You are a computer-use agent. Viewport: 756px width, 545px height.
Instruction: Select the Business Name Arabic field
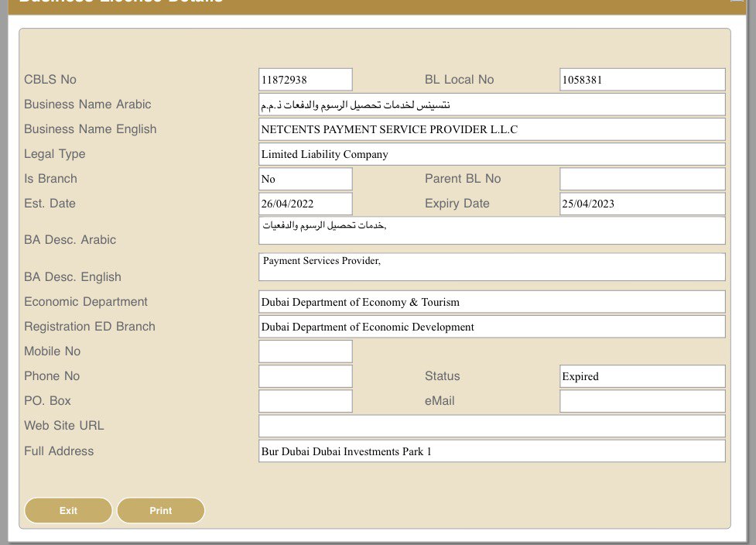pos(491,104)
